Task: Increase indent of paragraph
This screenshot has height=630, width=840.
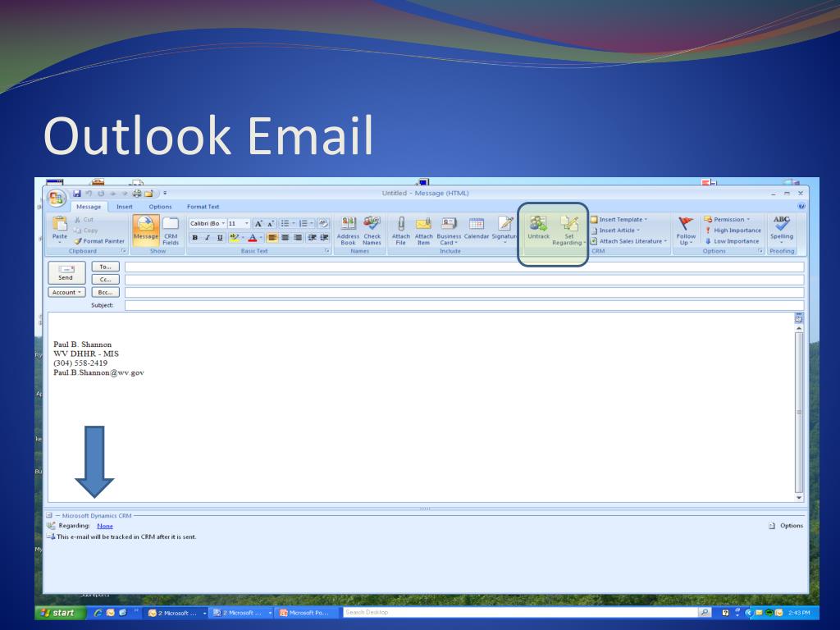Action: pos(324,237)
